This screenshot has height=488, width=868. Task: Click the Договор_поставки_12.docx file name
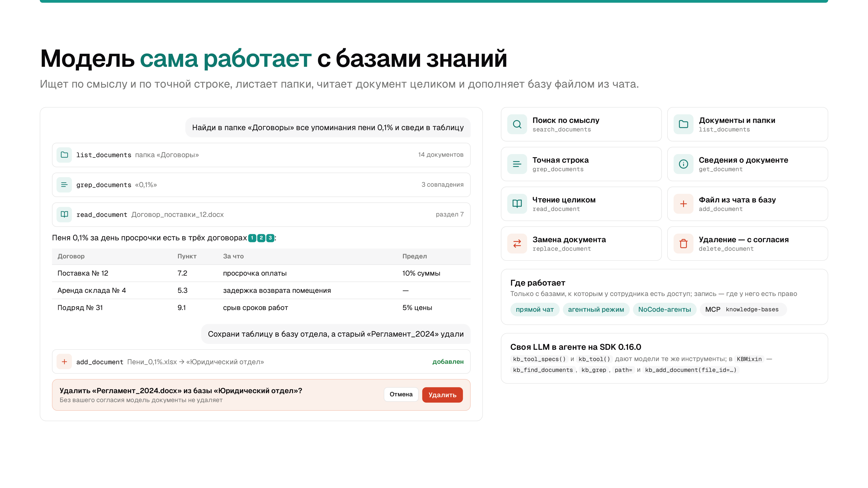click(178, 215)
